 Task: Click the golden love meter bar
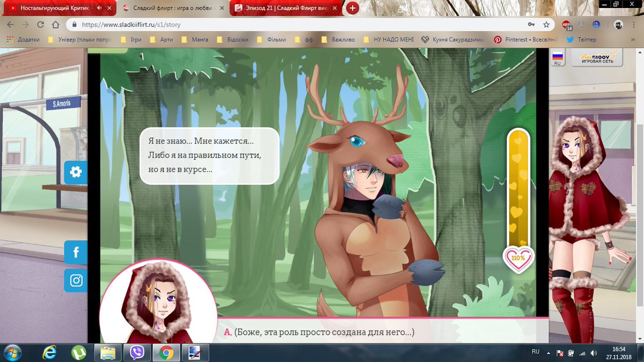pos(518,188)
